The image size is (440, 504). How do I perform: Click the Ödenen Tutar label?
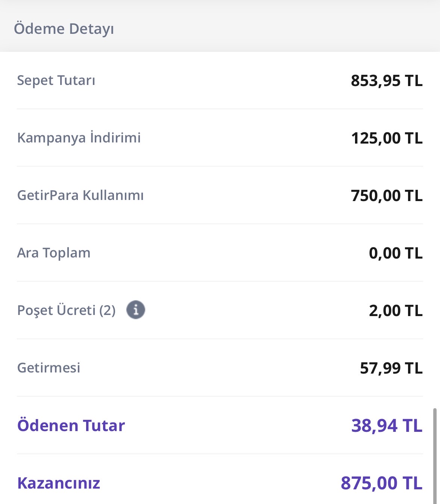[x=71, y=425]
